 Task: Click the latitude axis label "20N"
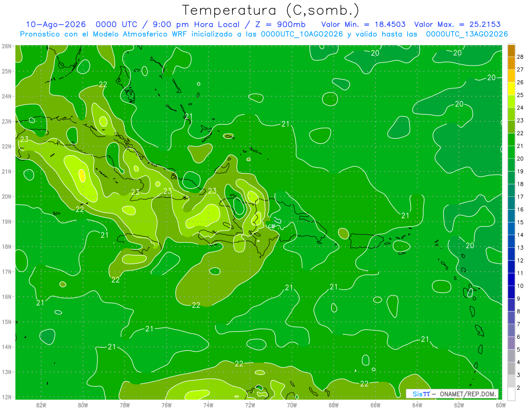pyautogui.click(x=7, y=196)
